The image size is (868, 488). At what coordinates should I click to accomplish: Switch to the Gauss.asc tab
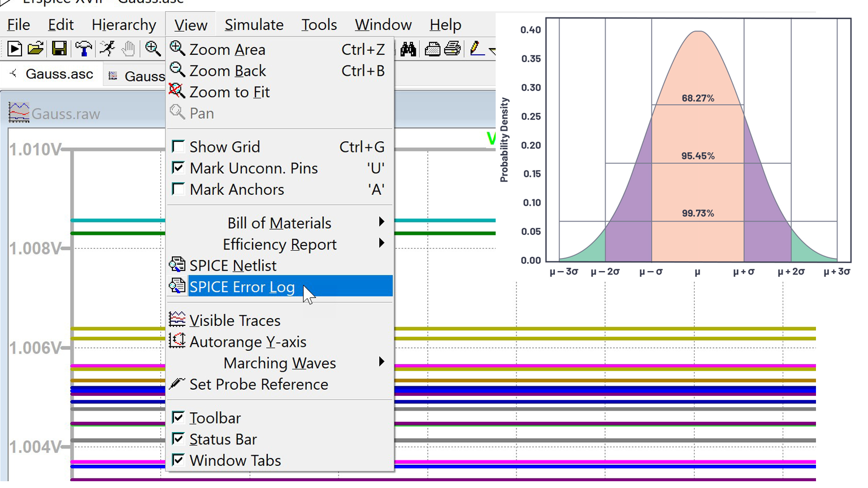coord(59,74)
